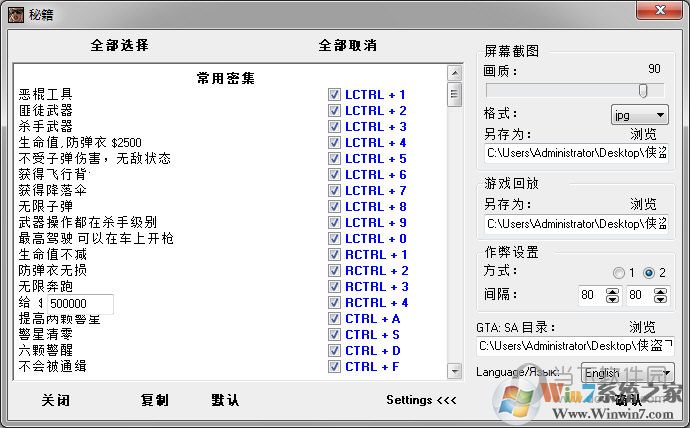Toggle the LCTRL + 8 checkbox
Image resolution: width=690 pixels, height=428 pixels.
(x=334, y=207)
